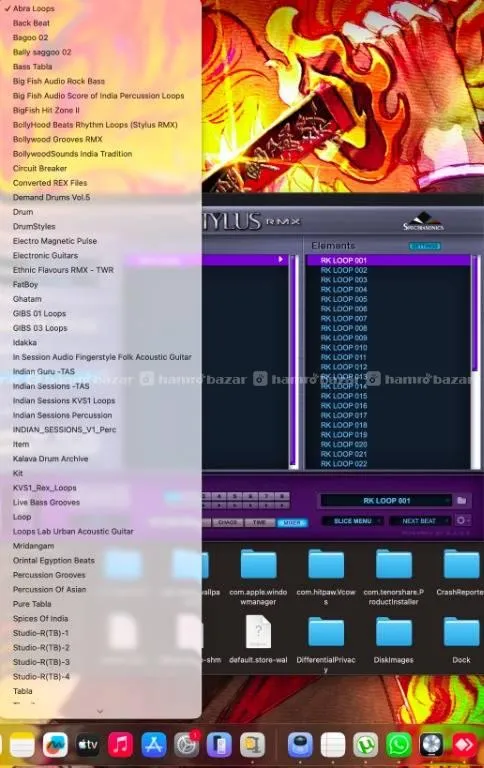Open the App Store dock icon
Screen dimensions: 484x768
[x=154, y=744]
